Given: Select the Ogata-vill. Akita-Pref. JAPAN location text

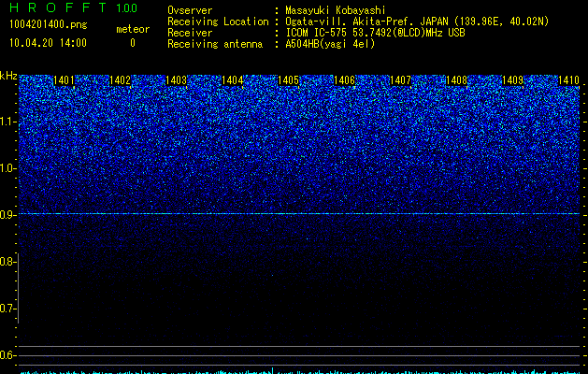Looking at the screenshot, I should point(417,22).
